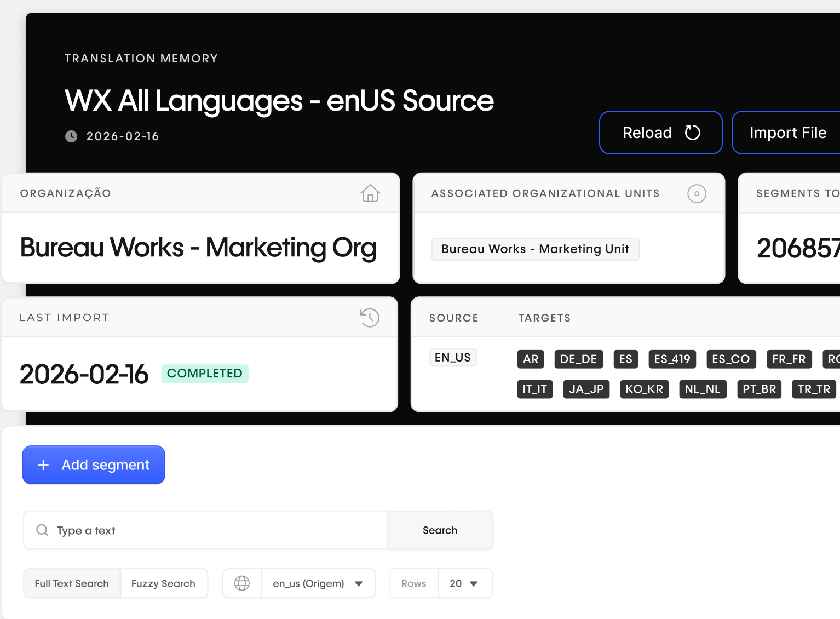
Task: Click the clock icon beside 2026-02-16 header date
Action: coord(71,136)
